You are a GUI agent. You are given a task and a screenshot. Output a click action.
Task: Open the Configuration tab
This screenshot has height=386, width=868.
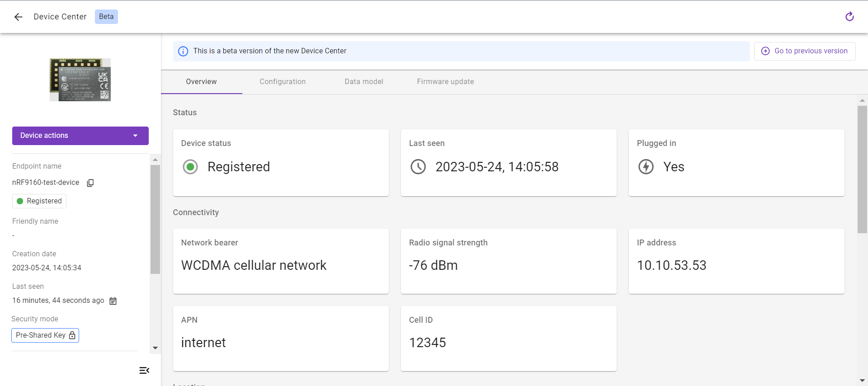coord(283,82)
